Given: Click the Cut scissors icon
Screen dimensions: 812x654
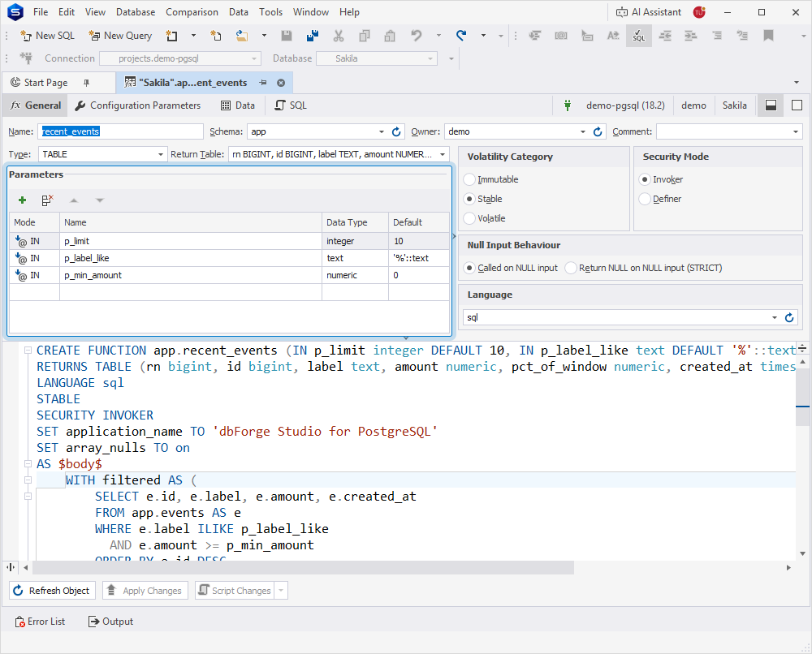Looking at the screenshot, I should click(339, 36).
